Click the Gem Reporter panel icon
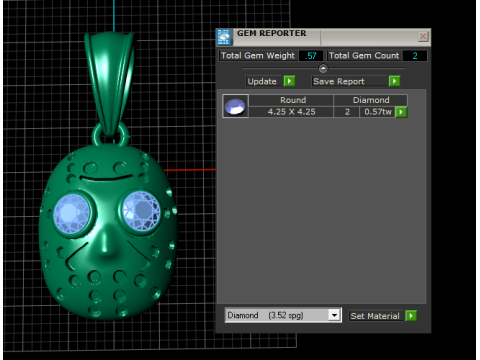The height and width of the screenshot is (360, 480). (x=224, y=37)
